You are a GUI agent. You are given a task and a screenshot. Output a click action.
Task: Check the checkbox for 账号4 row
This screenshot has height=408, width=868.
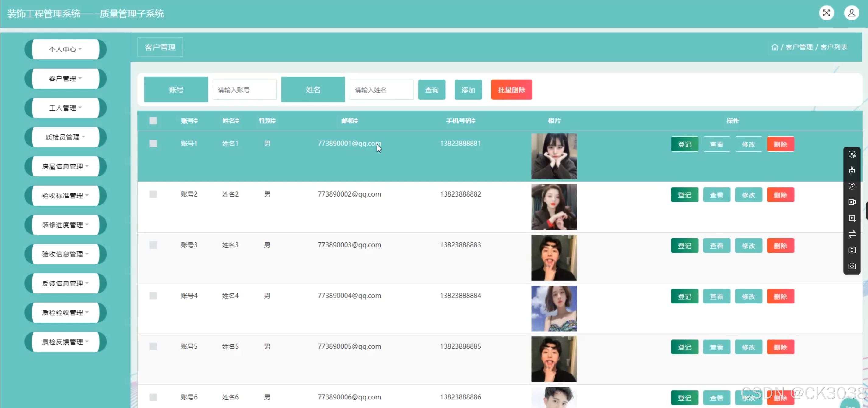click(x=153, y=296)
